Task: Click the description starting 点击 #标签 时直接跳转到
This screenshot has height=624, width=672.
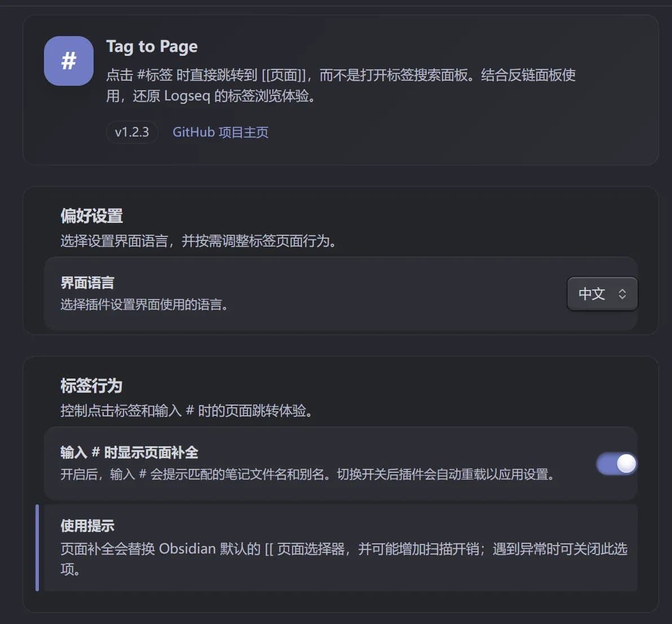Action: point(341,85)
